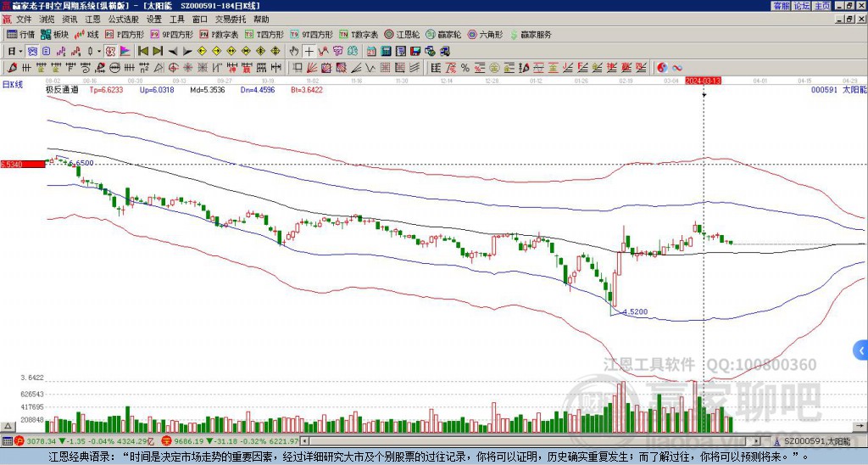Open the 文件 menu

tap(24, 20)
